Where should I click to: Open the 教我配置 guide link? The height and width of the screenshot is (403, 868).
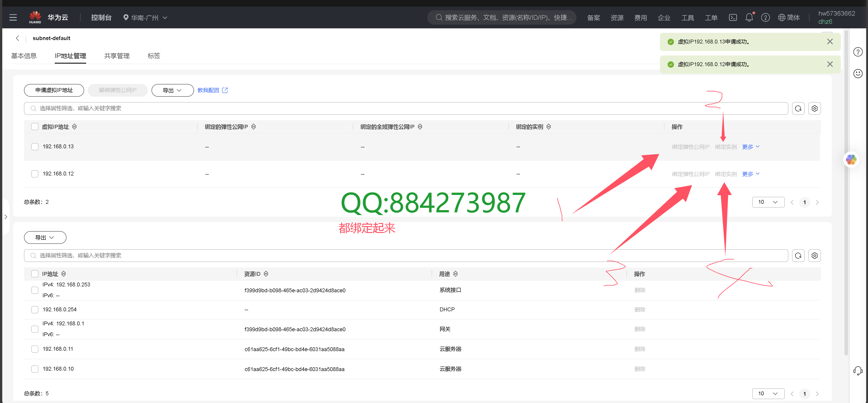click(213, 90)
